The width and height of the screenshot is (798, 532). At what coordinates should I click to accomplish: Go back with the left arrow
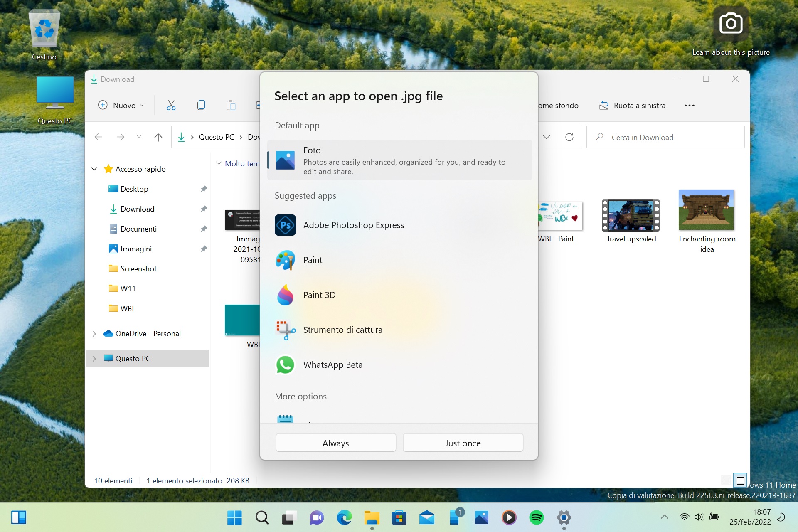pos(99,137)
